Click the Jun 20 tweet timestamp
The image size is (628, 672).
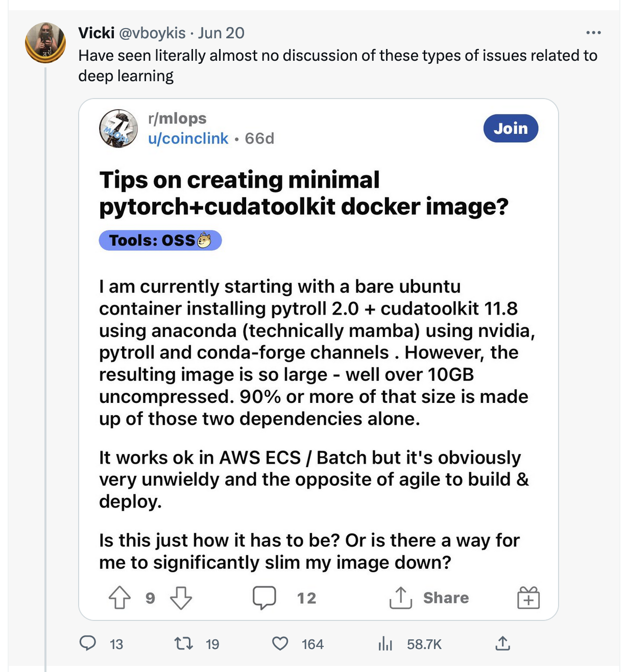pyautogui.click(x=221, y=33)
